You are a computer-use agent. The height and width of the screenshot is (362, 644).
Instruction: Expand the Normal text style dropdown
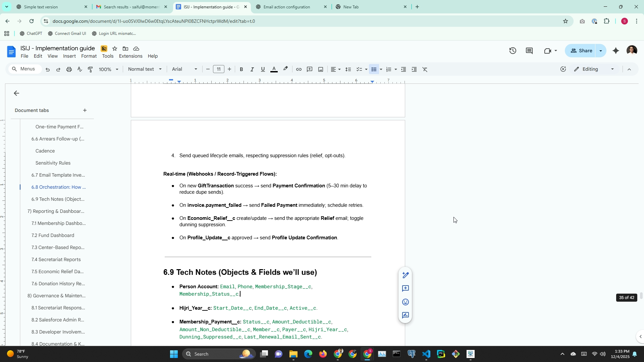[x=145, y=69]
